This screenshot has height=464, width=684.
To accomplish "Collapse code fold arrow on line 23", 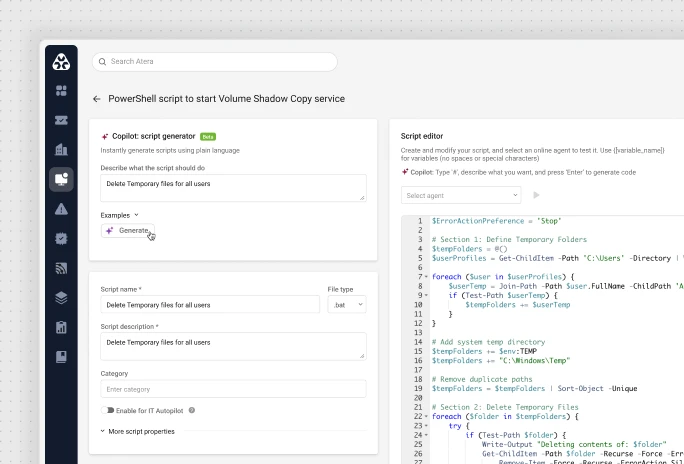I will coord(426,426).
